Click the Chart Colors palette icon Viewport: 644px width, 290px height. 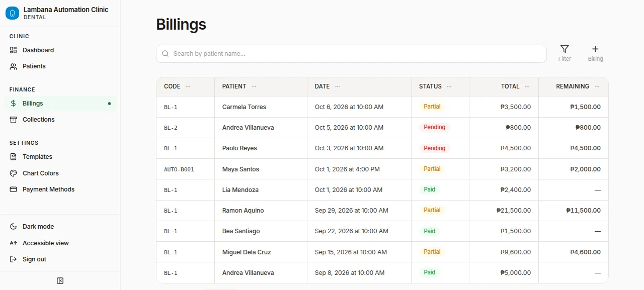click(x=14, y=173)
